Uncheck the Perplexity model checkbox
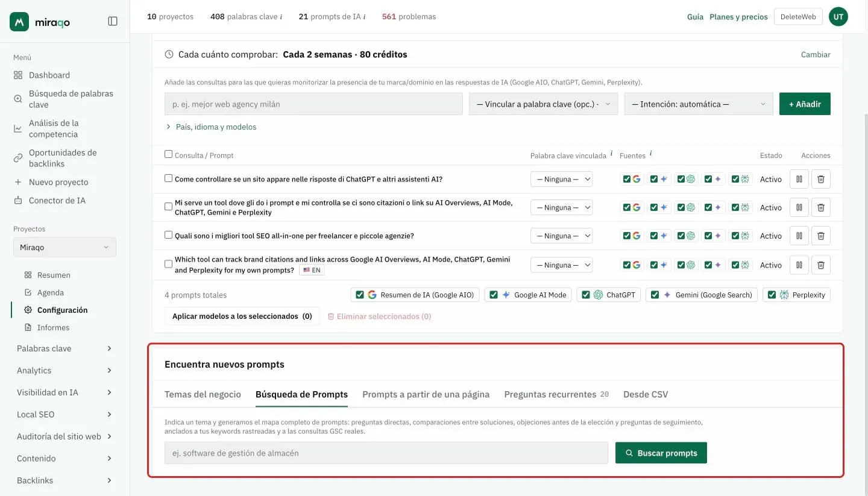Image resolution: width=868 pixels, height=496 pixels. [x=772, y=295]
